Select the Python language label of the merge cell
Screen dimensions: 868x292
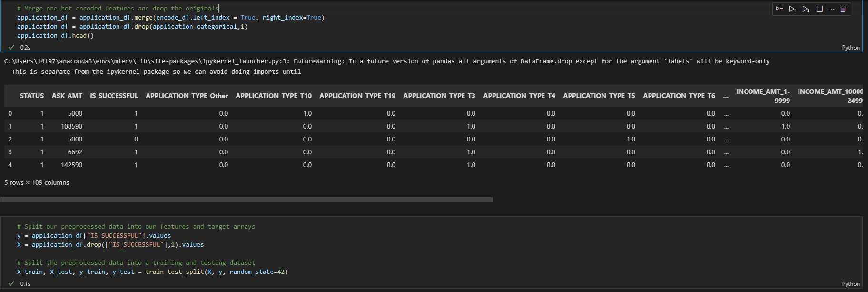click(851, 48)
